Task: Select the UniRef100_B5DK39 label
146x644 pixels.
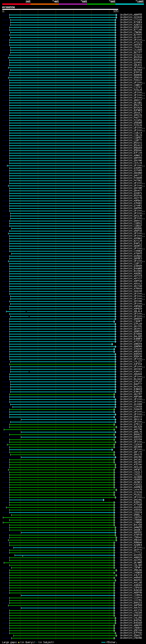Action: coord(131,357)
